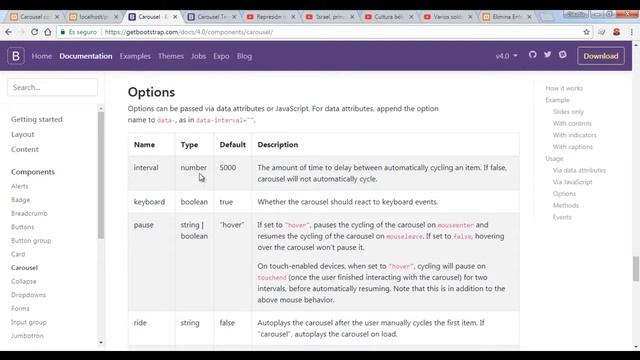Open Bootstrap GitHub icon link

[532, 55]
